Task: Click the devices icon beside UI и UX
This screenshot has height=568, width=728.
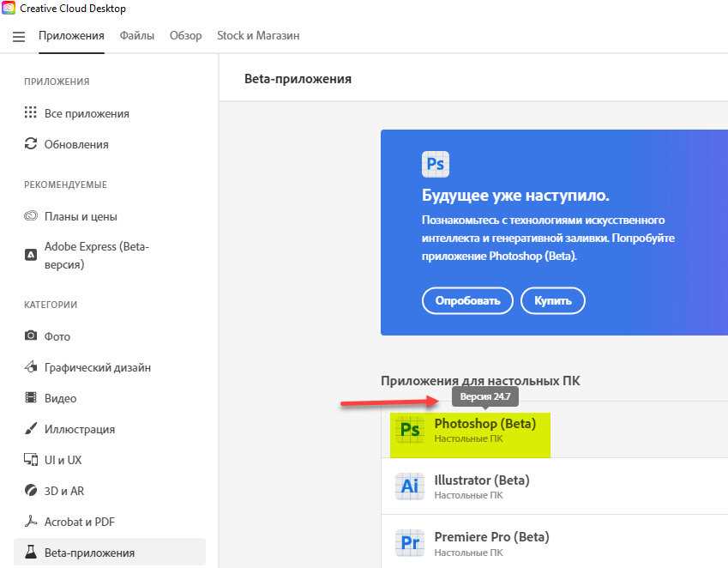Action: [31, 459]
